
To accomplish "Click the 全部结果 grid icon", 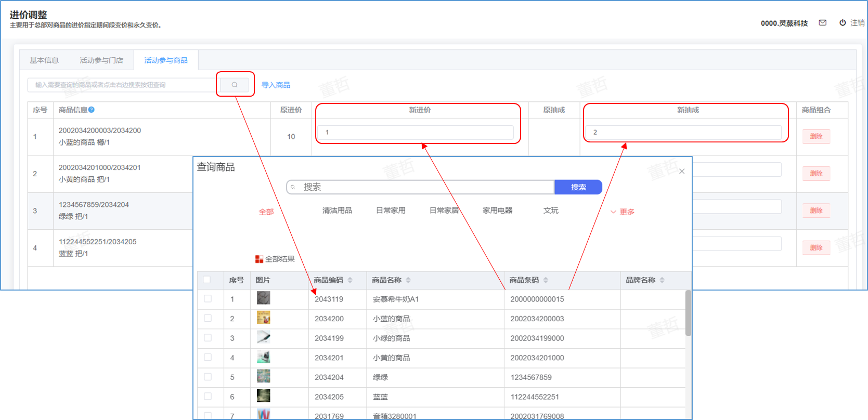I will (259, 259).
